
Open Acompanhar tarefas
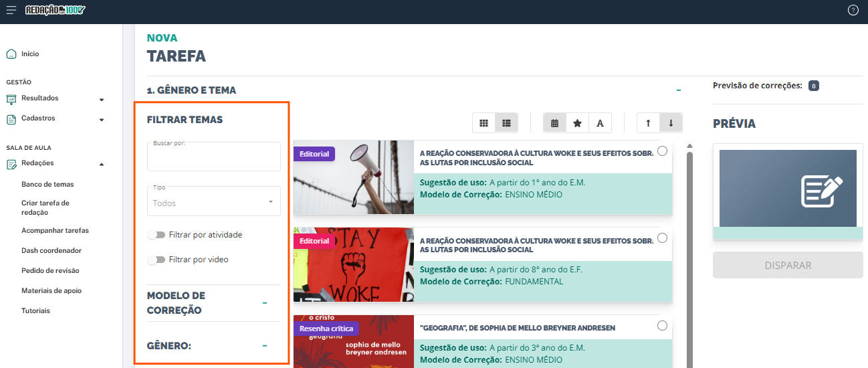[x=55, y=230]
